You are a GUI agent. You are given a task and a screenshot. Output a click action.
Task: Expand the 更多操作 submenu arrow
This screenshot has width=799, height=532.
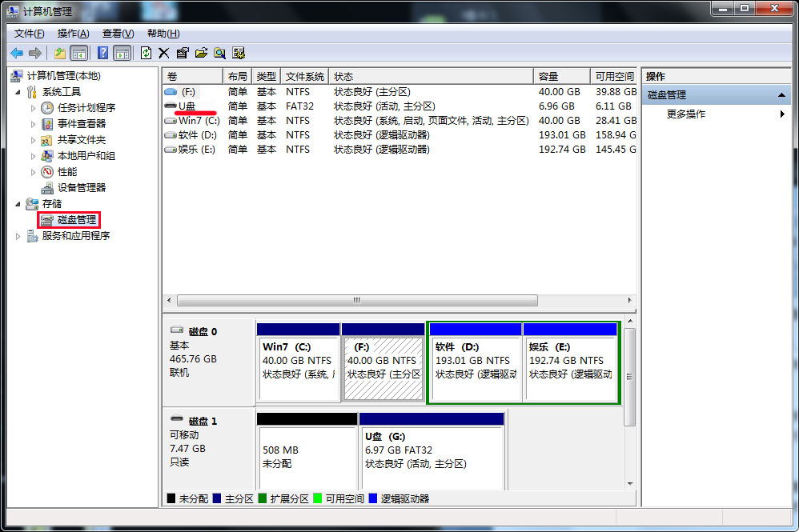[782, 114]
